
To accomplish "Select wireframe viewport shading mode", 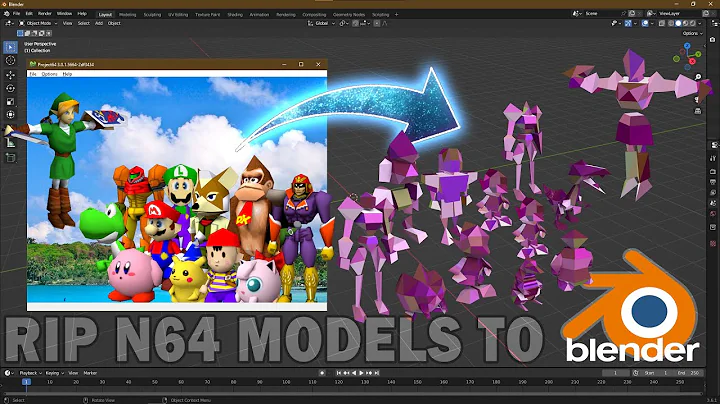I will pyautogui.click(x=671, y=23).
